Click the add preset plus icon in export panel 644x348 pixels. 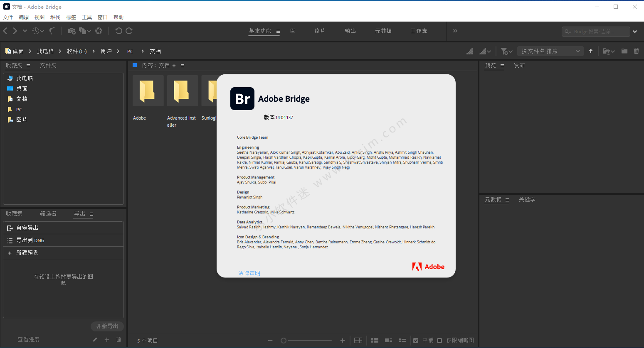(107, 339)
